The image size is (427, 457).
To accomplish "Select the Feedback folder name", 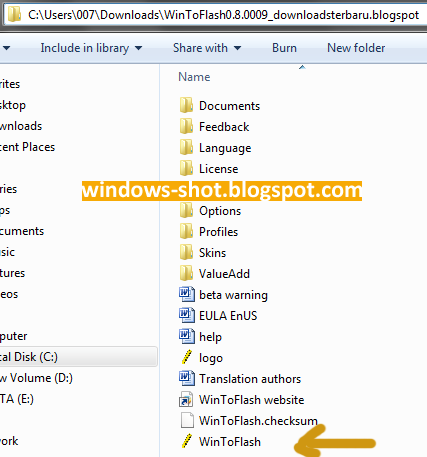I will tap(224, 127).
